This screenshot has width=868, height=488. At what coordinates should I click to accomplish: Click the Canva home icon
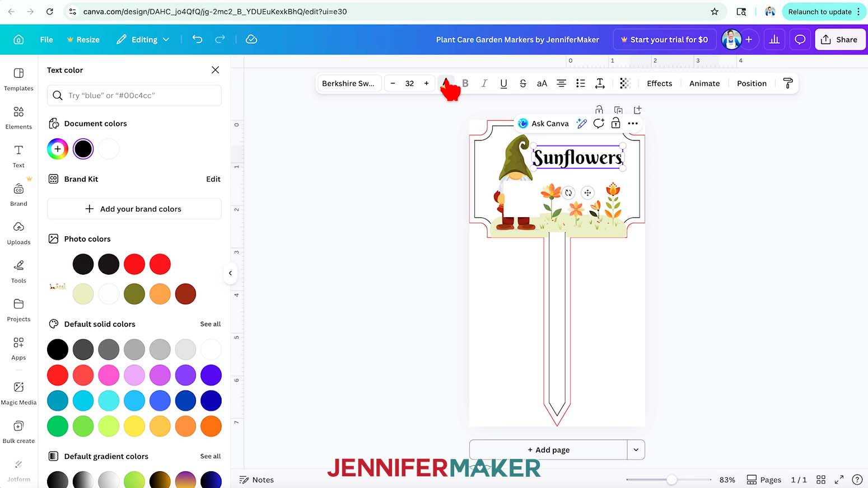(18, 39)
